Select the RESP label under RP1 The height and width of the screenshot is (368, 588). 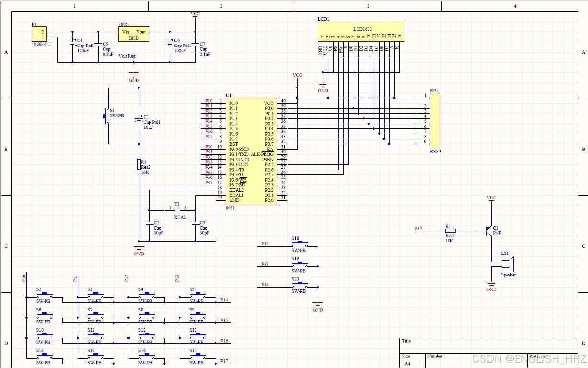[x=435, y=151]
